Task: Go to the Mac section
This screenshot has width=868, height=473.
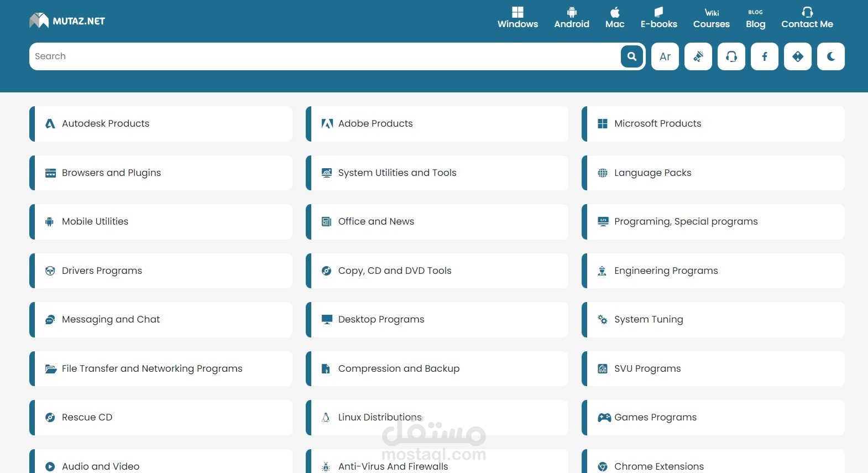Action: point(615,18)
